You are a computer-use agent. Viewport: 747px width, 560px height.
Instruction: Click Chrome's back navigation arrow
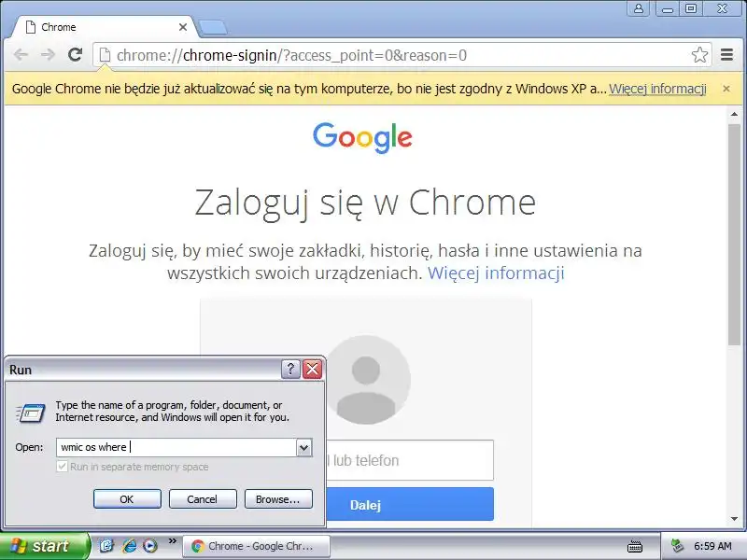click(x=21, y=55)
